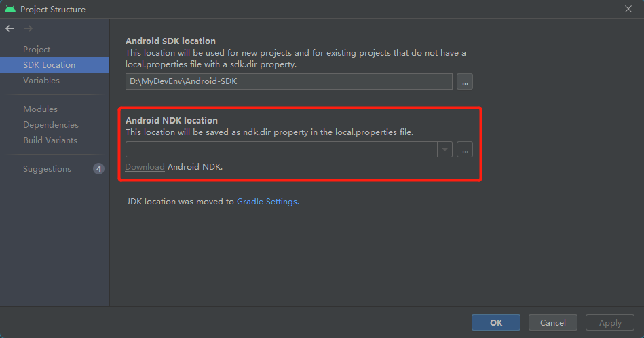Click the Android SDK location path field
644x338 pixels.
(x=288, y=81)
